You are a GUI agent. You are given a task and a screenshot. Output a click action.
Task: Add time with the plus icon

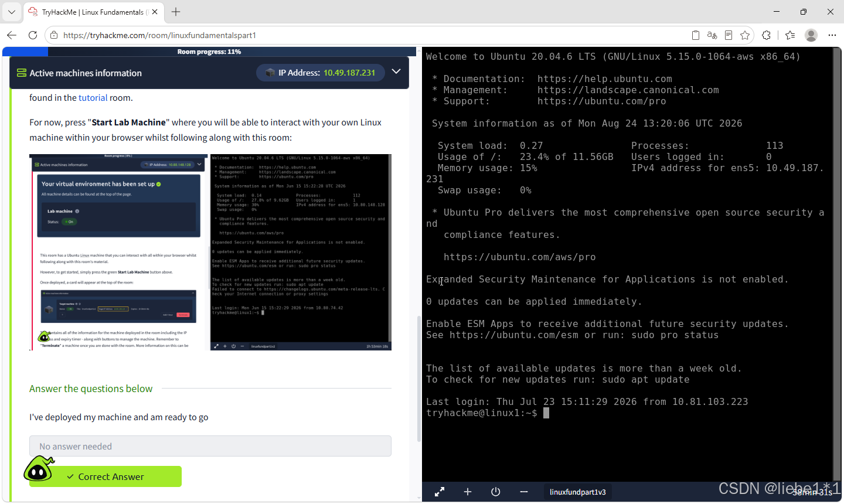(468, 492)
